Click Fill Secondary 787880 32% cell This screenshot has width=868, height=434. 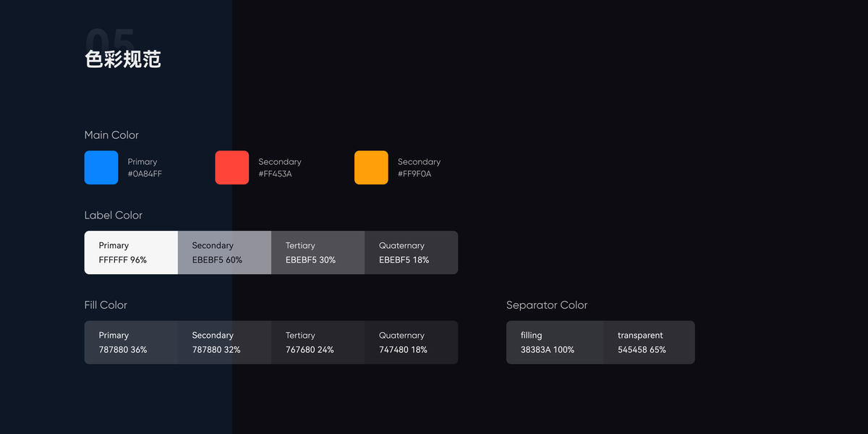(x=224, y=342)
